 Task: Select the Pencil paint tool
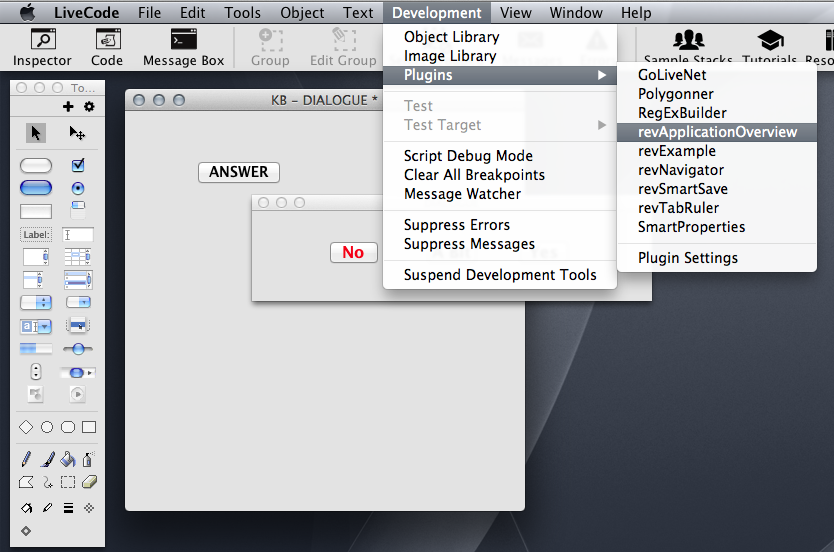26,459
